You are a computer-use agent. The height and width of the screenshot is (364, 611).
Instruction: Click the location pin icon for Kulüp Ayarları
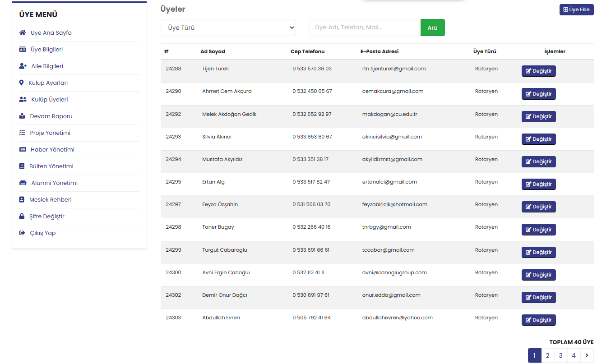[x=21, y=83]
